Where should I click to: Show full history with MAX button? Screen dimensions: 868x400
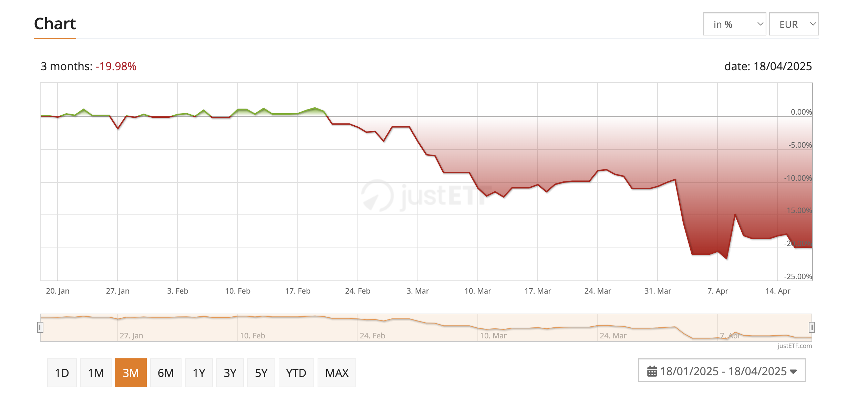337,373
